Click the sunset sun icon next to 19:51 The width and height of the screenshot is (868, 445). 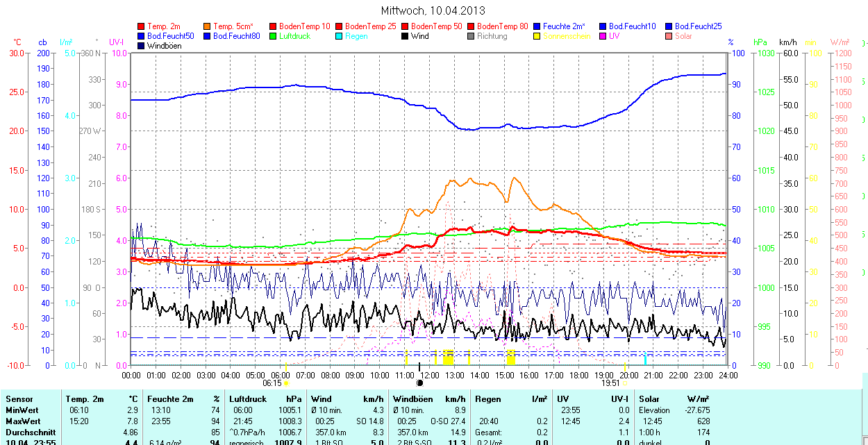pyautogui.click(x=625, y=383)
